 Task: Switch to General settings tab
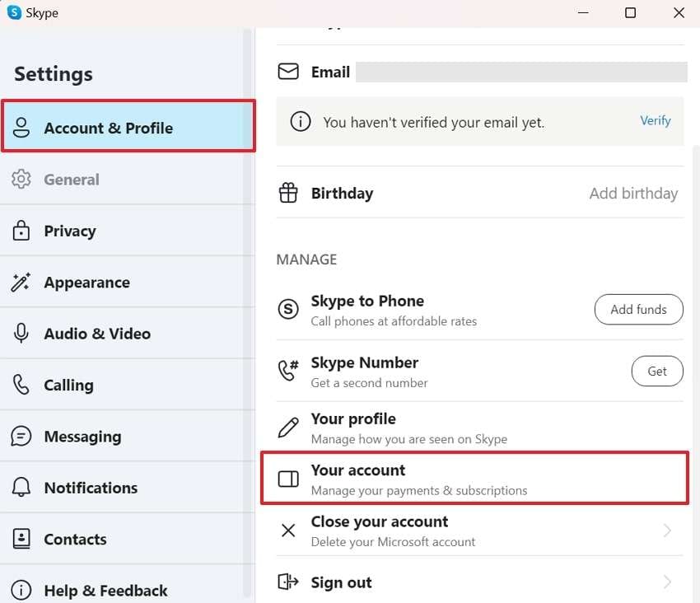pos(72,180)
